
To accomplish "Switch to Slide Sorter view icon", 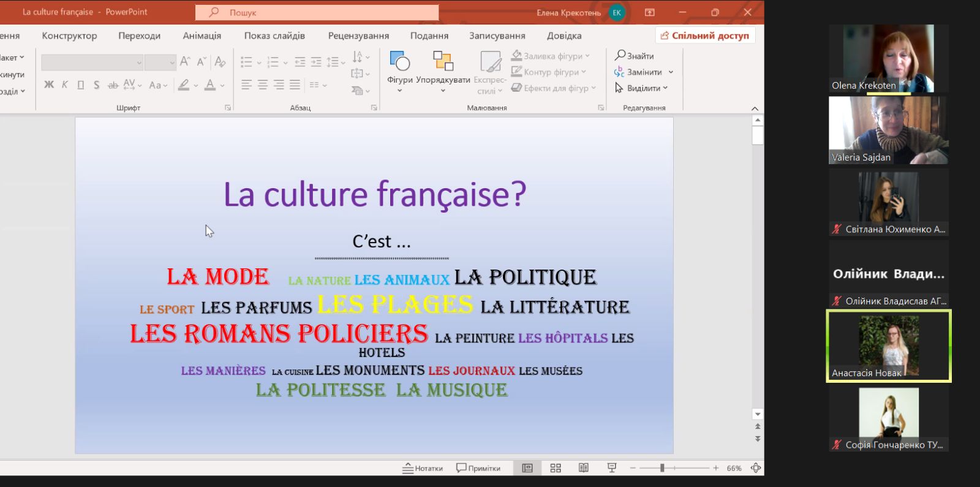I will (x=556, y=468).
